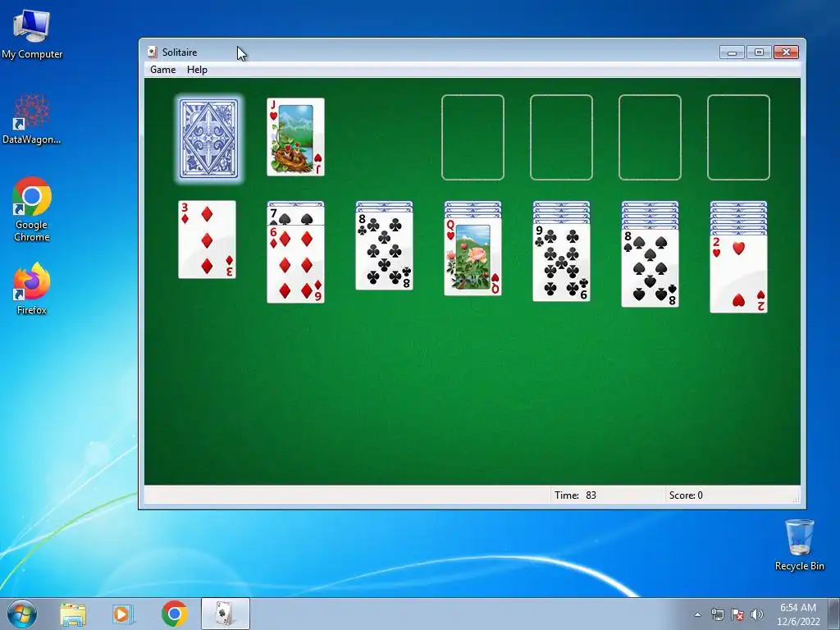Close the Solitaire window
The height and width of the screenshot is (630, 840).
pos(786,52)
